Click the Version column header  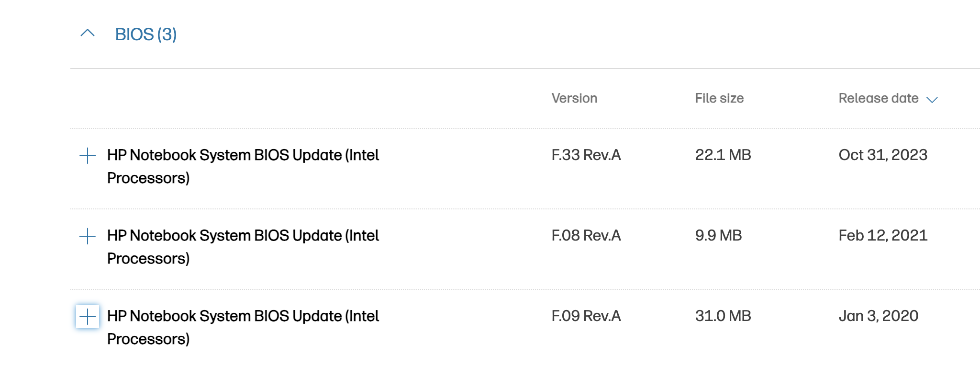click(x=574, y=98)
